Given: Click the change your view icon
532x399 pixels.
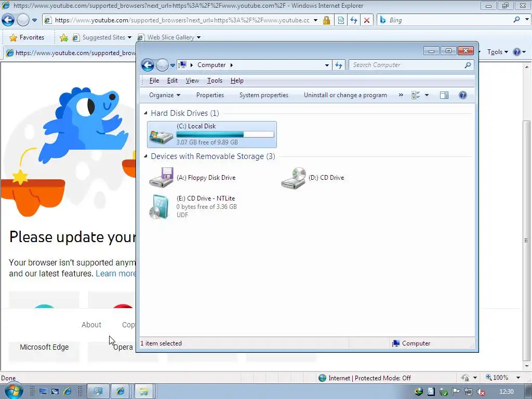Looking at the screenshot, I should tap(416, 95).
